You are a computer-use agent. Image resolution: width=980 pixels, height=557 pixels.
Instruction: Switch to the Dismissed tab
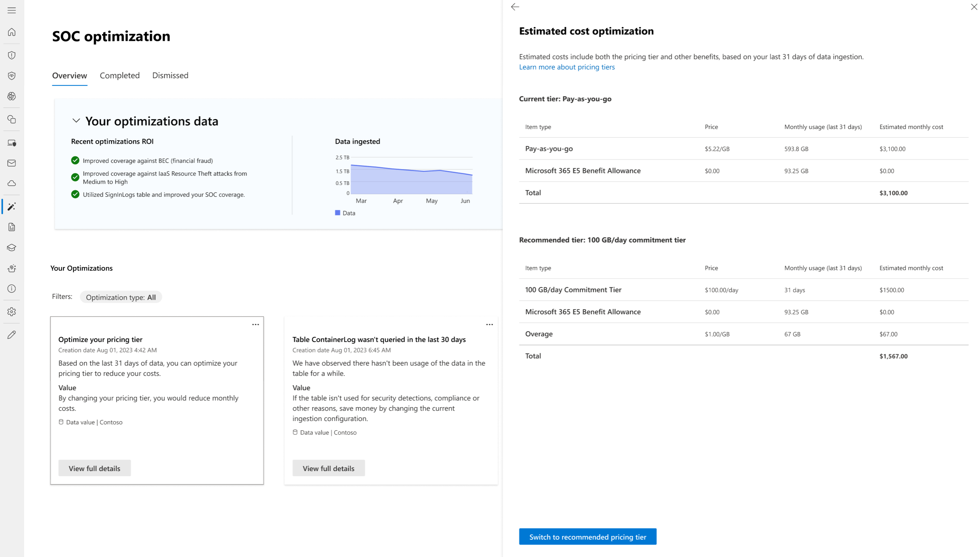coord(170,75)
